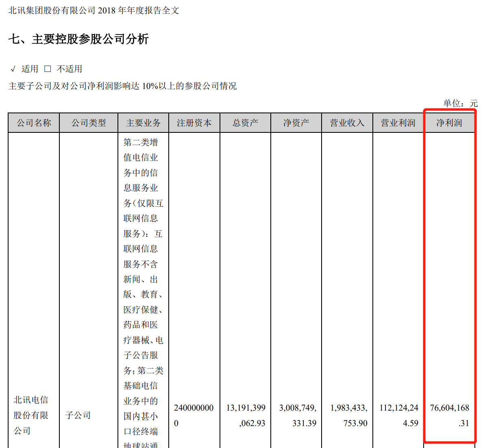This screenshot has width=483, height=448.
Task: Click the 不适用 checkbox
Action: [x=48, y=69]
